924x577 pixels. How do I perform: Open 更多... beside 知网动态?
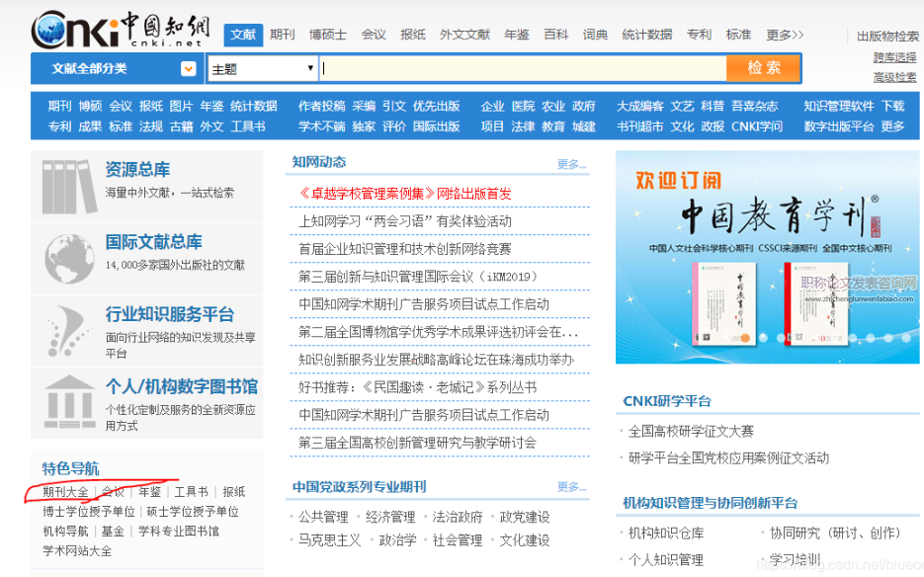571,164
